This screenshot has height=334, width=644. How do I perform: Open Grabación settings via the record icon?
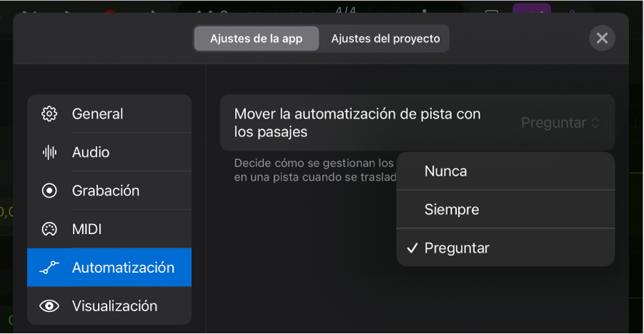click(x=49, y=191)
